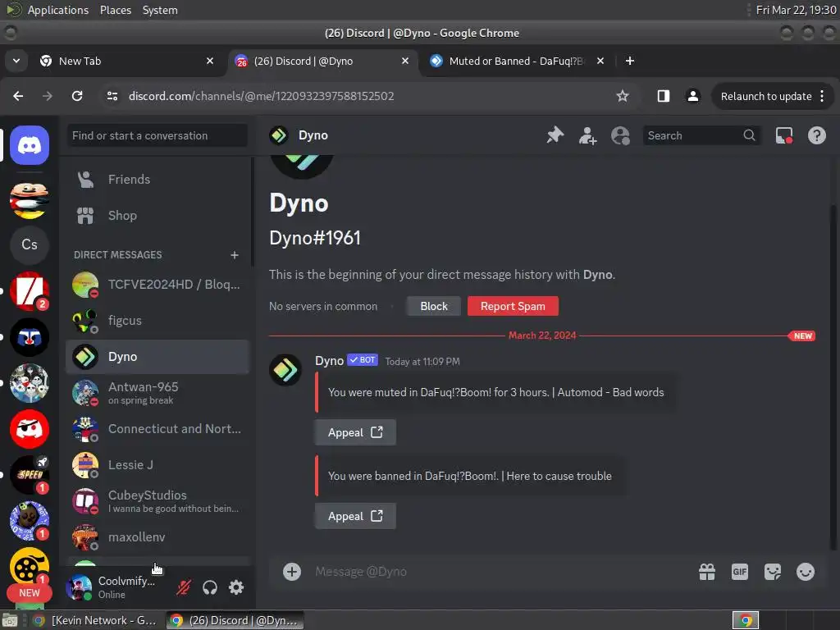840x630 pixels.
Task: Block the Dyno user
Action: [x=434, y=306]
